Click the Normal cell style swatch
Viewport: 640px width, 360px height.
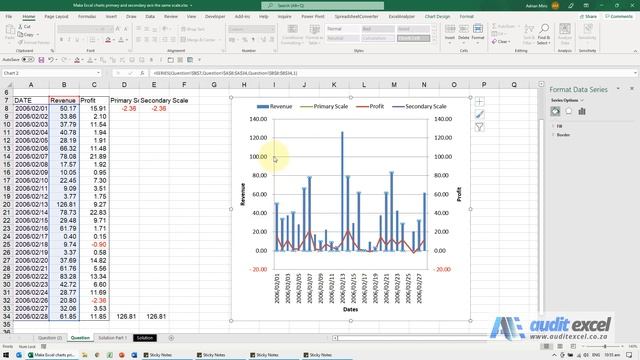(x=342, y=29)
